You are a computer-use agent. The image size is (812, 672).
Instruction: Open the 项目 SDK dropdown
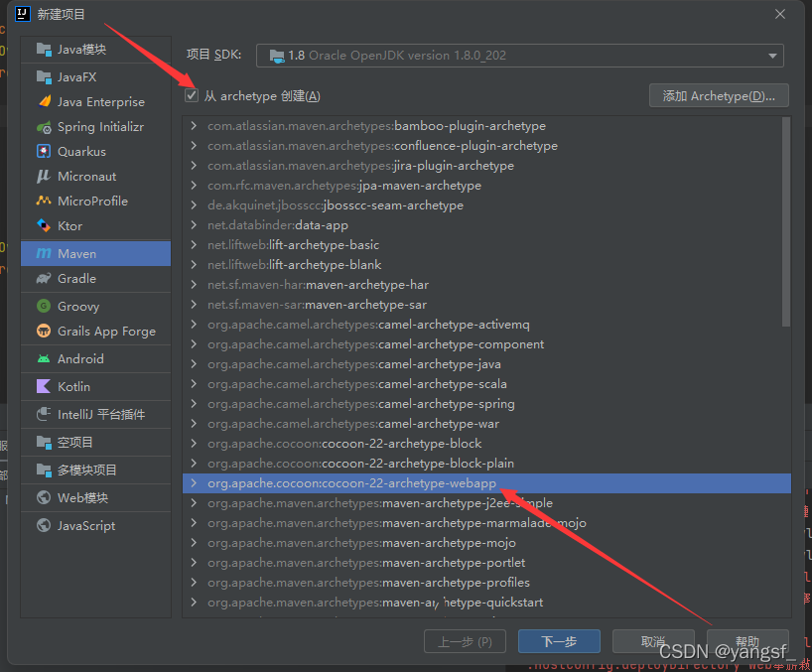(519, 56)
